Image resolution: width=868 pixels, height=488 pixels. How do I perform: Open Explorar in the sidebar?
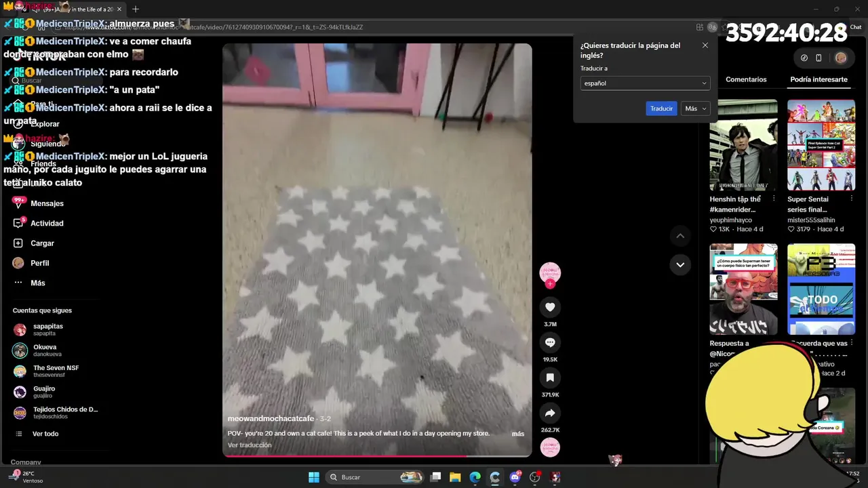coord(45,124)
